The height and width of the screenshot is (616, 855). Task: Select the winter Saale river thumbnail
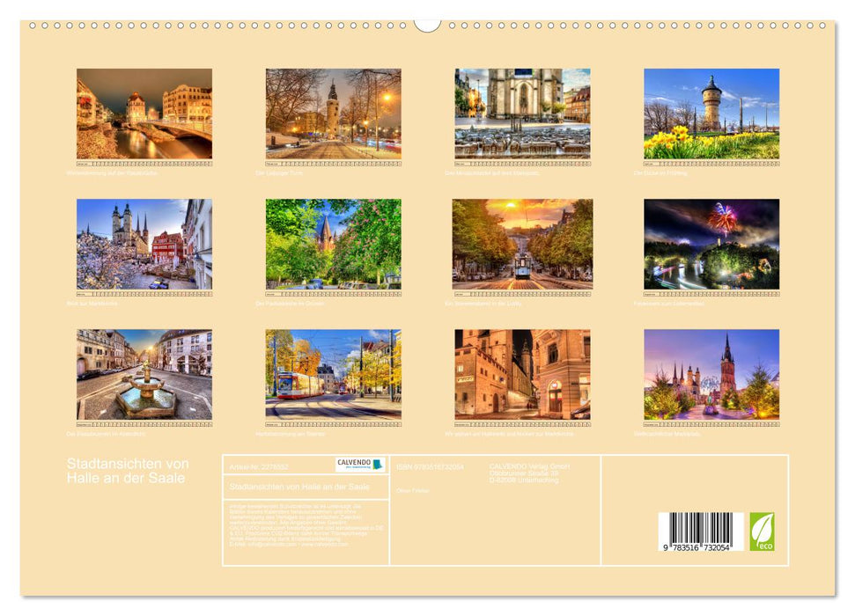click(144, 114)
